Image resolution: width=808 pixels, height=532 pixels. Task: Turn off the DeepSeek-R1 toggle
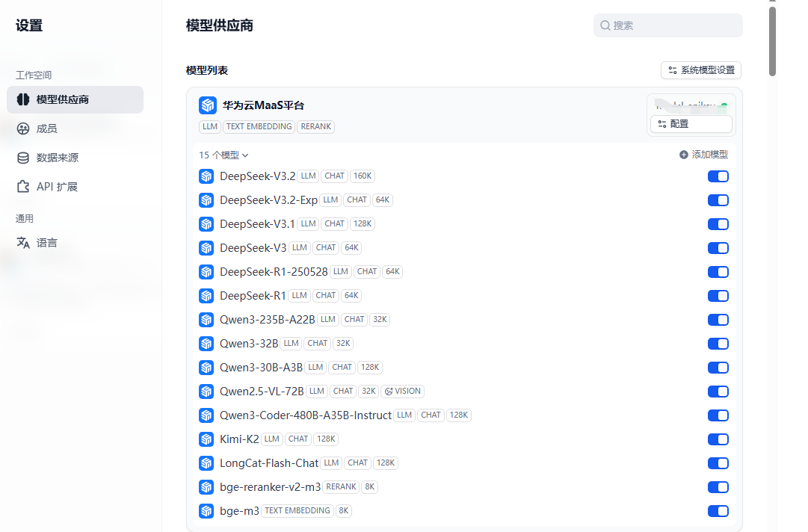click(718, 296)
